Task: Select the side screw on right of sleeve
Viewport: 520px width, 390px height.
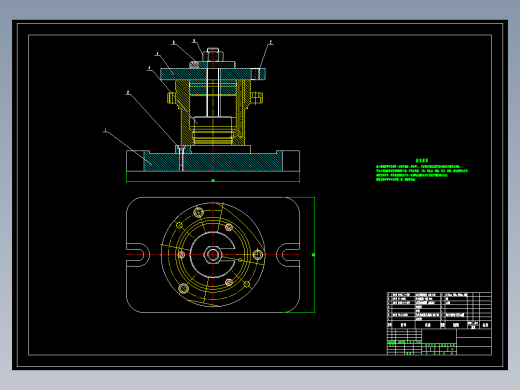Action: (256, 98)
